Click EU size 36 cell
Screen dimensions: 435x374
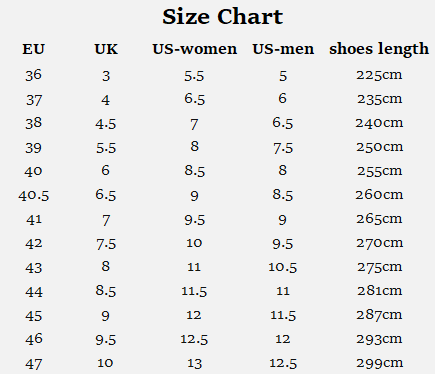click(33, 75)
